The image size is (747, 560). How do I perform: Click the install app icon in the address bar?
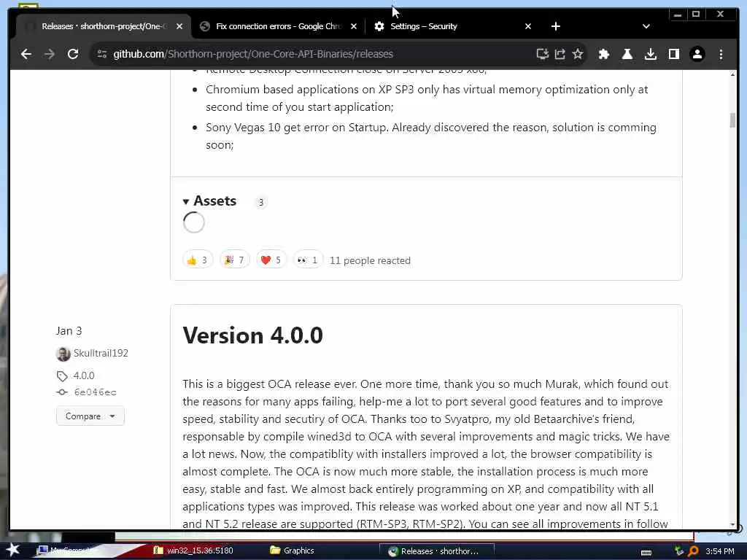[543, 54]
